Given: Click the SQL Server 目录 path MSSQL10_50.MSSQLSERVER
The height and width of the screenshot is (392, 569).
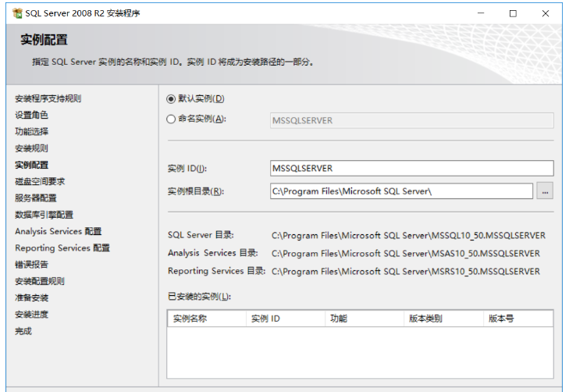Looking at the screenshot, I should (x=409, y=236).
